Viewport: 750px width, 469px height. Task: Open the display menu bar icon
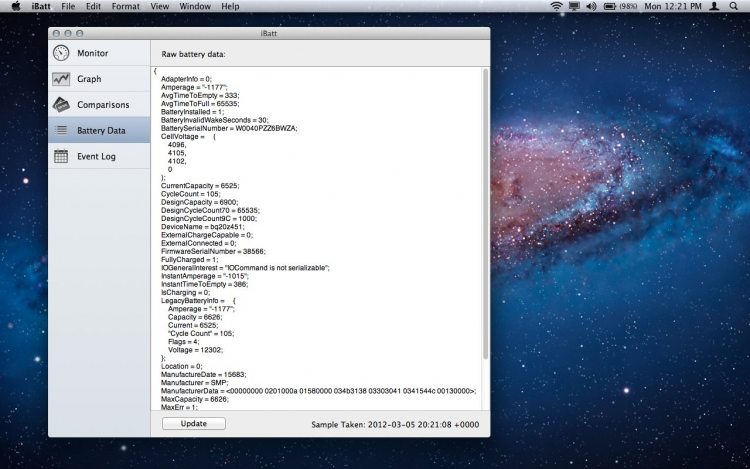coord(574,6)
